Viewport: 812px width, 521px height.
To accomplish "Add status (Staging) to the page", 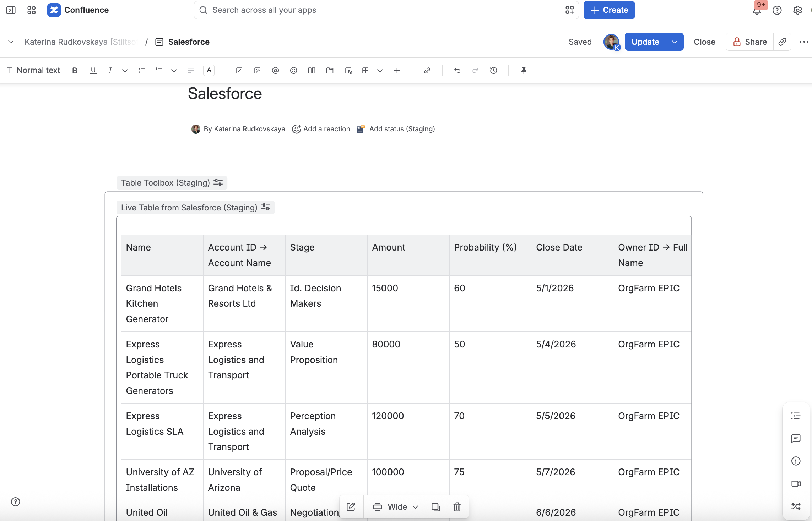I will 396,129.
